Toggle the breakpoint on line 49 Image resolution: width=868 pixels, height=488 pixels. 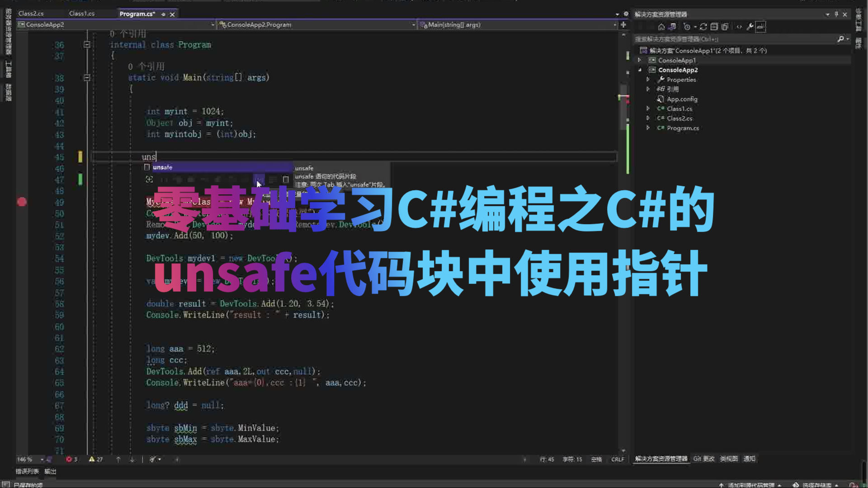tap(22, 202)
